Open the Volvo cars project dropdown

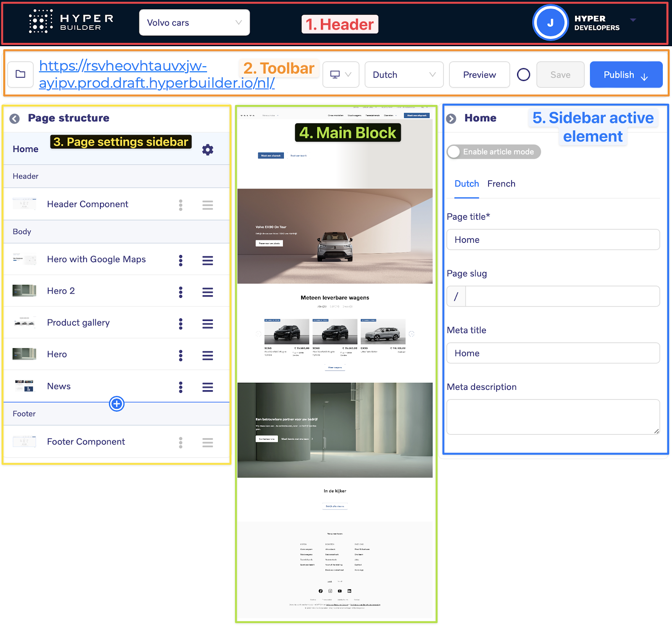click(x=194, y=23)
